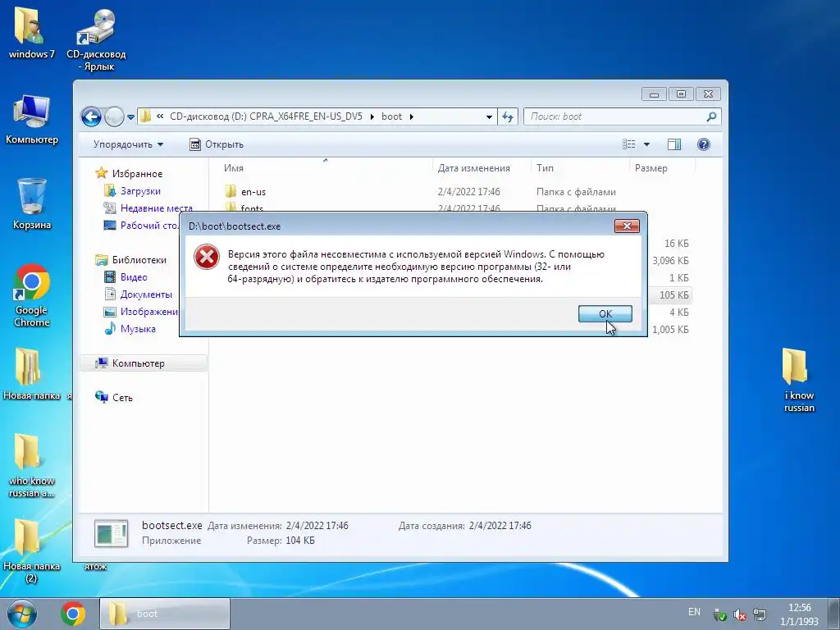Open the recent pages dropdown arrow
The width and height of the screenshot is (840, 630).
point(130,116)
